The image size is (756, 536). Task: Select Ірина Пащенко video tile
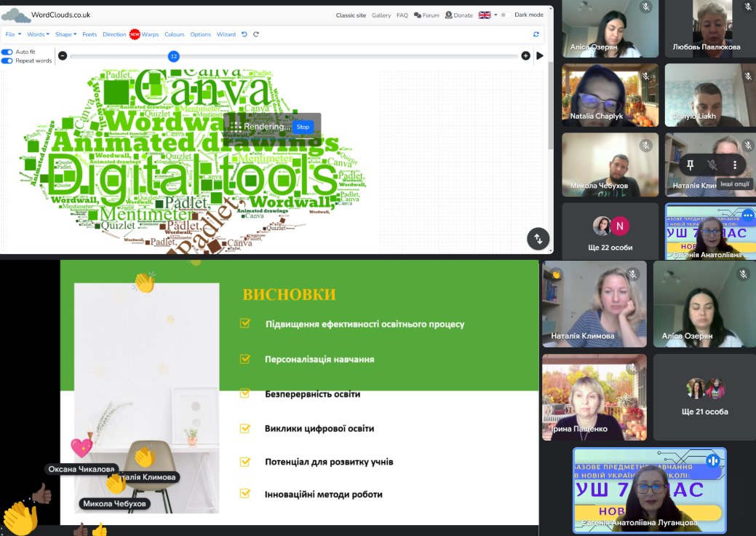(594, 397)
